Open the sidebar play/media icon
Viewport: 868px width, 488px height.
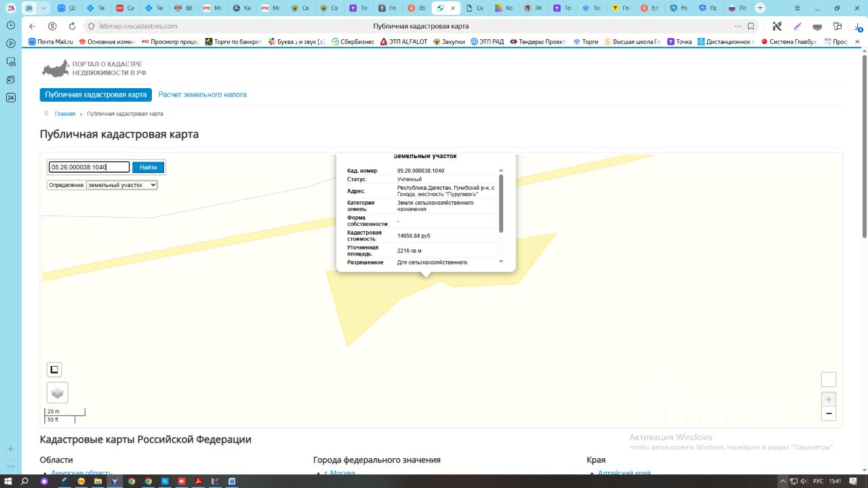(x=11, y=43)
